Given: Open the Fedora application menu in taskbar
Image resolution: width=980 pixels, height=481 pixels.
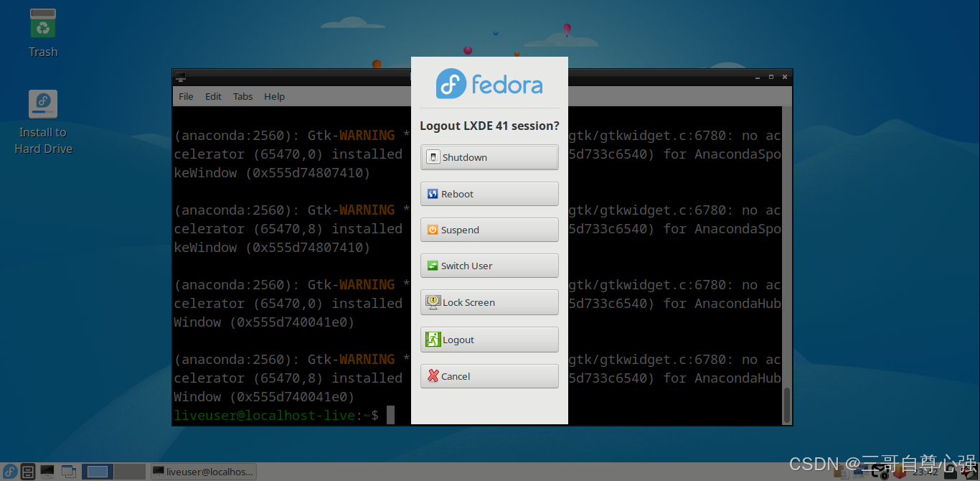Looking at the screenshot, I should tap(10, 472).
